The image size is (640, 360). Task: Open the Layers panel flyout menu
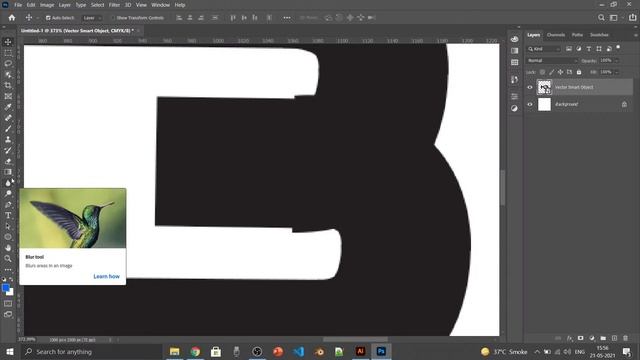[x=635, y=35]
